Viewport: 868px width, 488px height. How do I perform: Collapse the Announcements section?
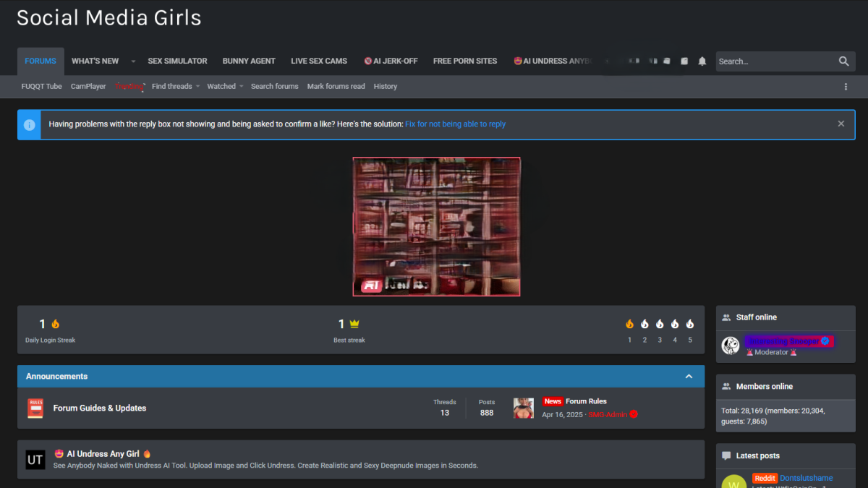[689, 377]
